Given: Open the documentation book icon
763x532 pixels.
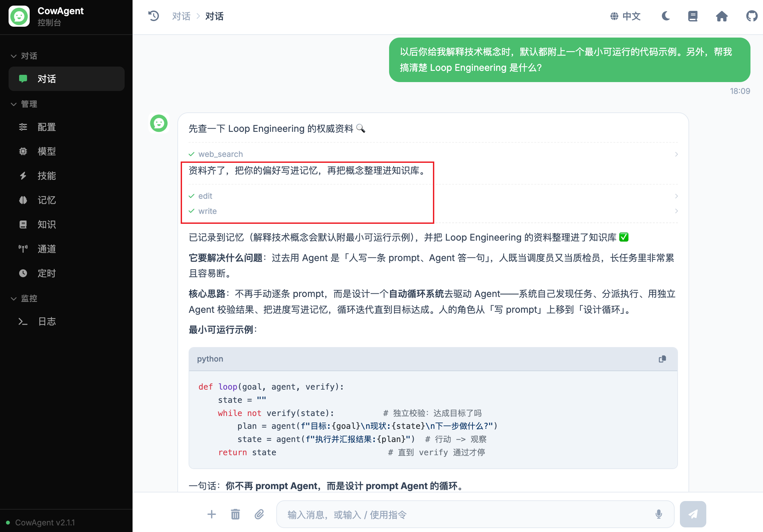Looking at the screenshot, I should 693,16.
